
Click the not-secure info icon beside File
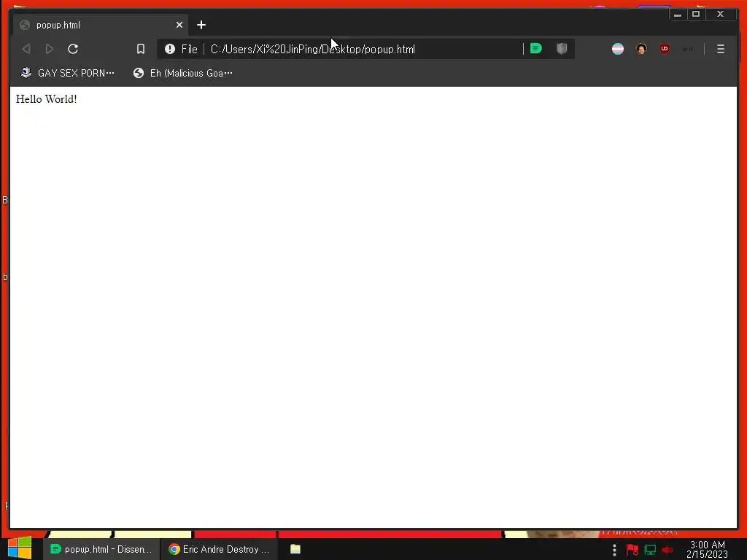coord(169,49)
